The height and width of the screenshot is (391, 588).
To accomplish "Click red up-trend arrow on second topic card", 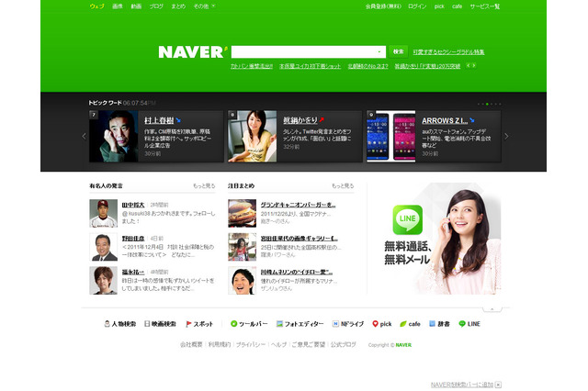I will tap(322, 120).
